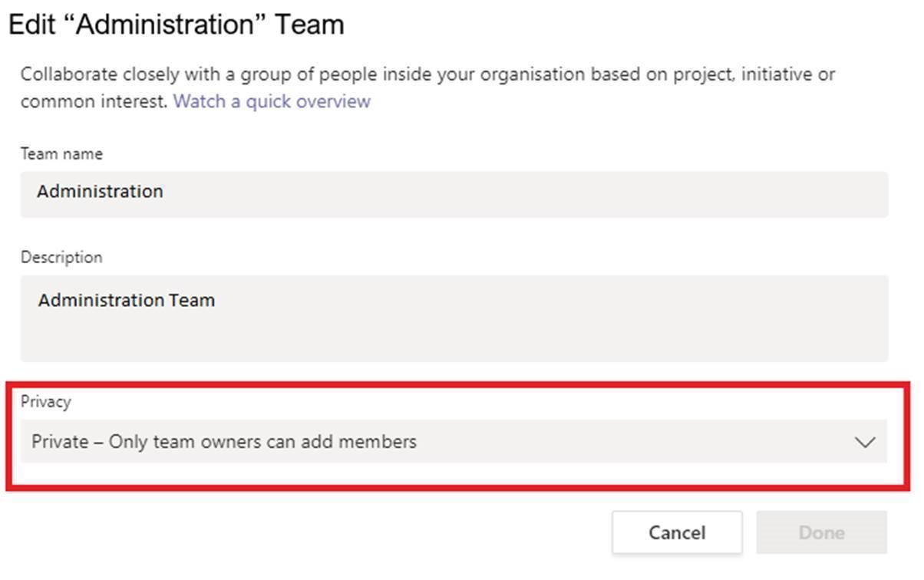Open the Watch a quick overview link
This screenshot has width=924, height=580.
click(x=272, y=101)
